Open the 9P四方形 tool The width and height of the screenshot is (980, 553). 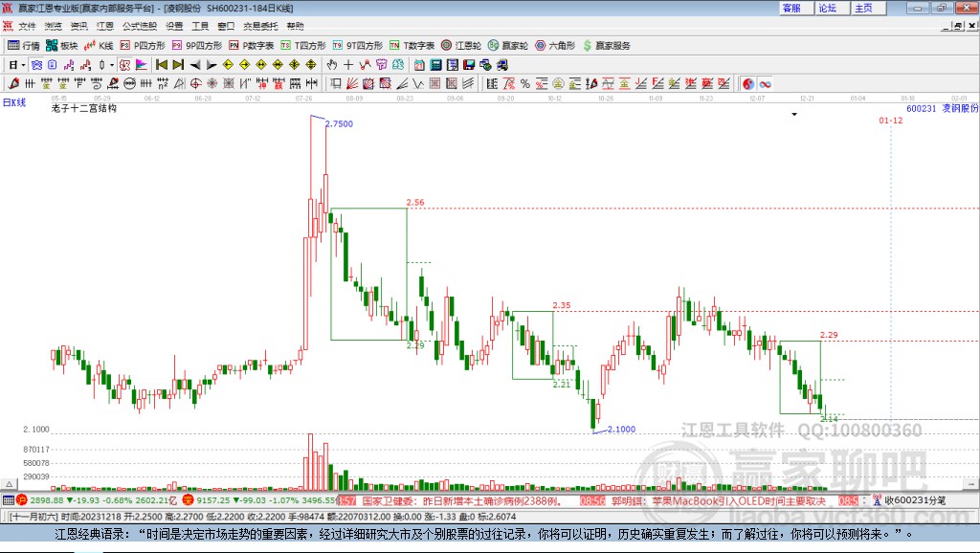197,46
